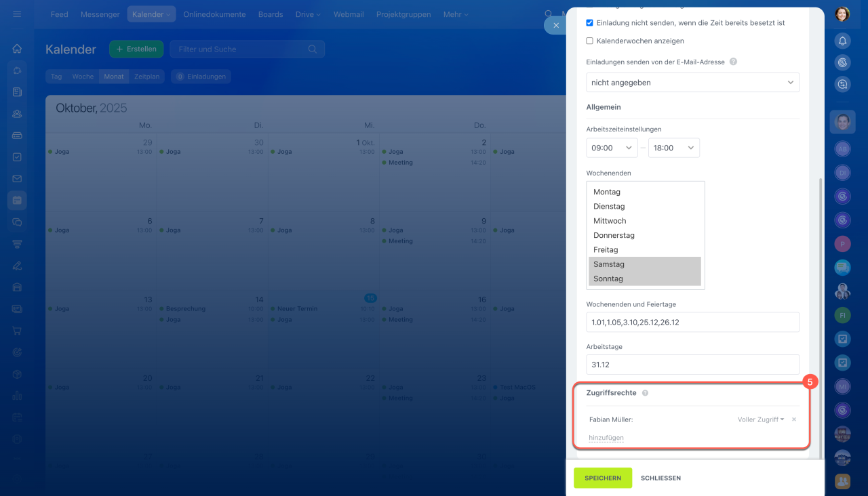This screenshot has width=868, height=496.
Task: Click help icon beside E-Mail-Adresse label
Action: [733, 62]
